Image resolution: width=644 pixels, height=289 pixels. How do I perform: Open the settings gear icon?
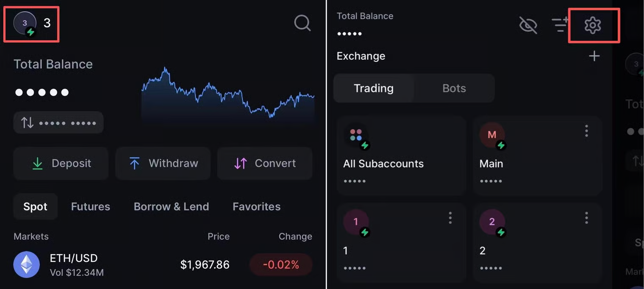coord(592,25)
